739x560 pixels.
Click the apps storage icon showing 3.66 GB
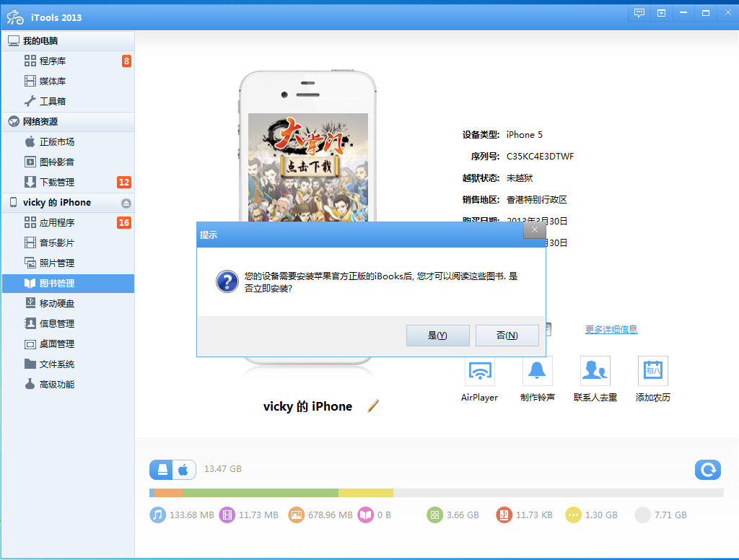[x=433, y=515]
